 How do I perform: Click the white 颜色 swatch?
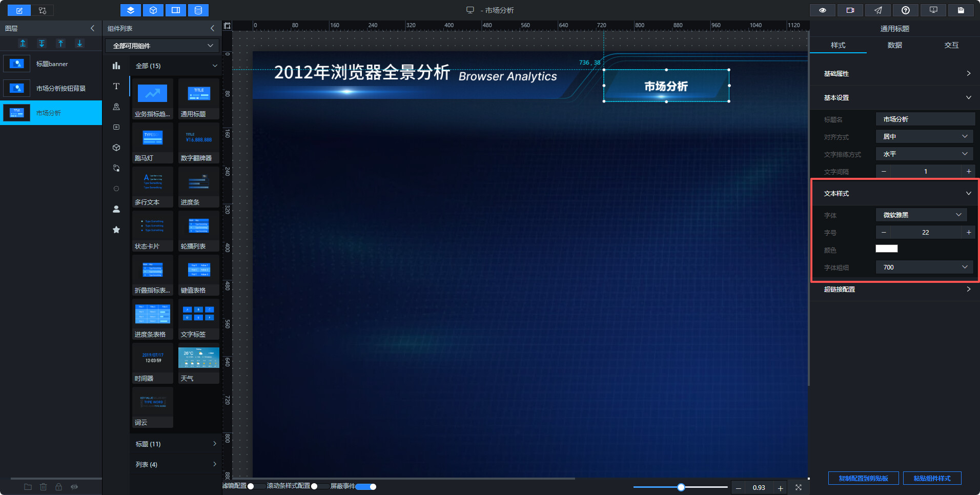(x=887, y=249)
